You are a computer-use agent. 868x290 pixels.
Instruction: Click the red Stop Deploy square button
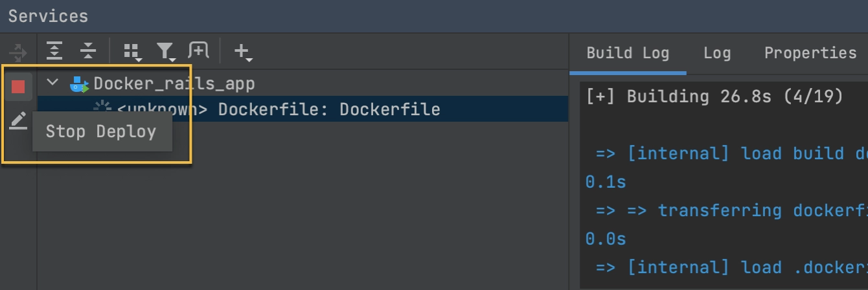pos(18,87)
